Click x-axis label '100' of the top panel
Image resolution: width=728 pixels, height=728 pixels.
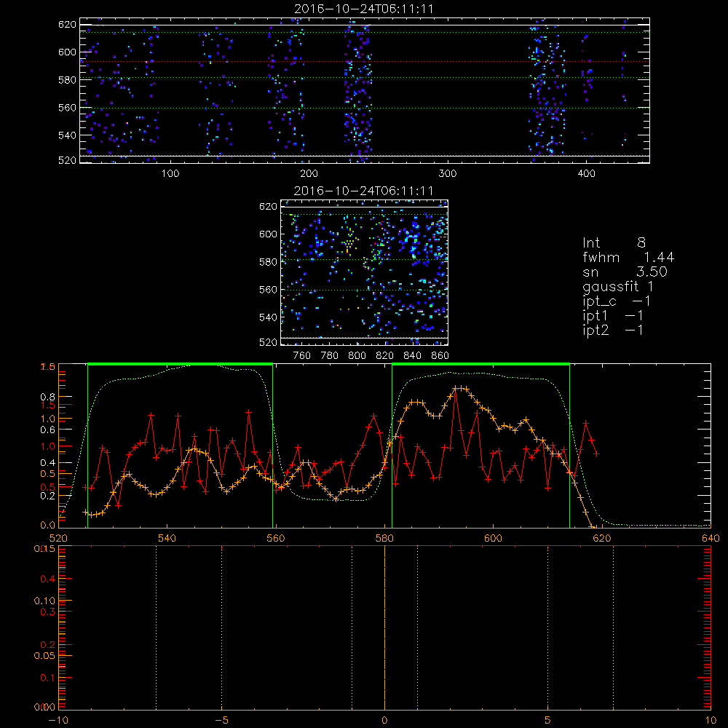pos(170,174)
